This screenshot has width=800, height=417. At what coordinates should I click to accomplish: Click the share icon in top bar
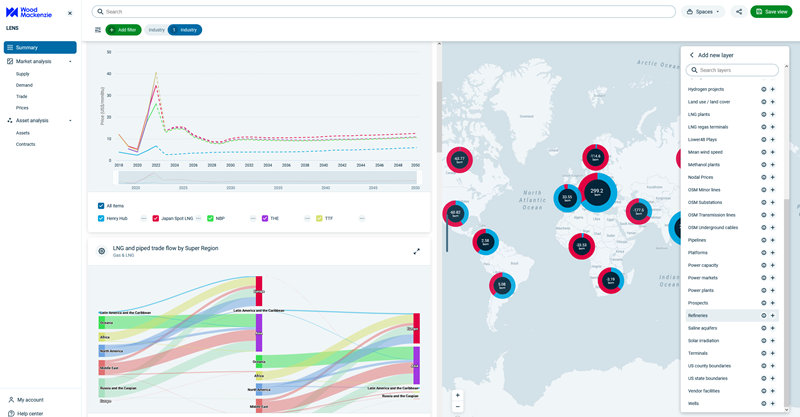[739, 12]
